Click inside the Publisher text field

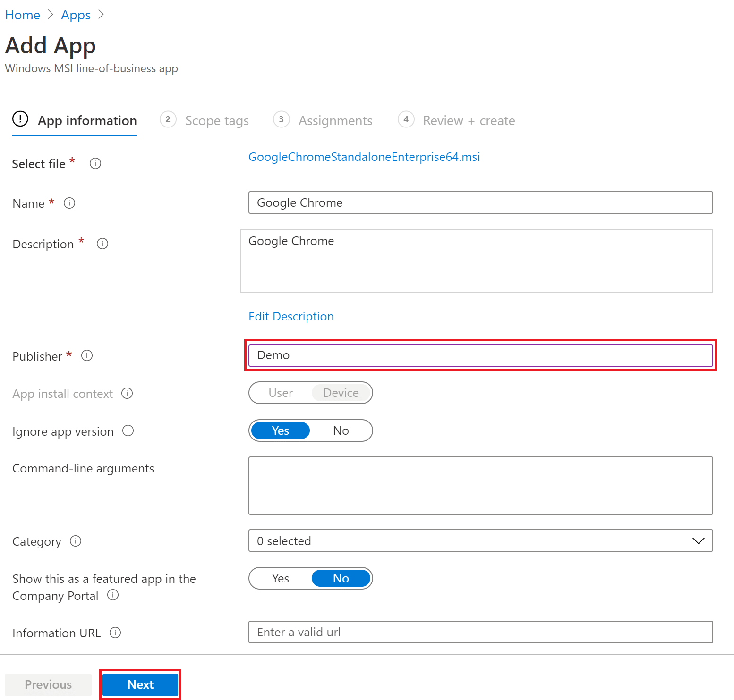(480, 355)
